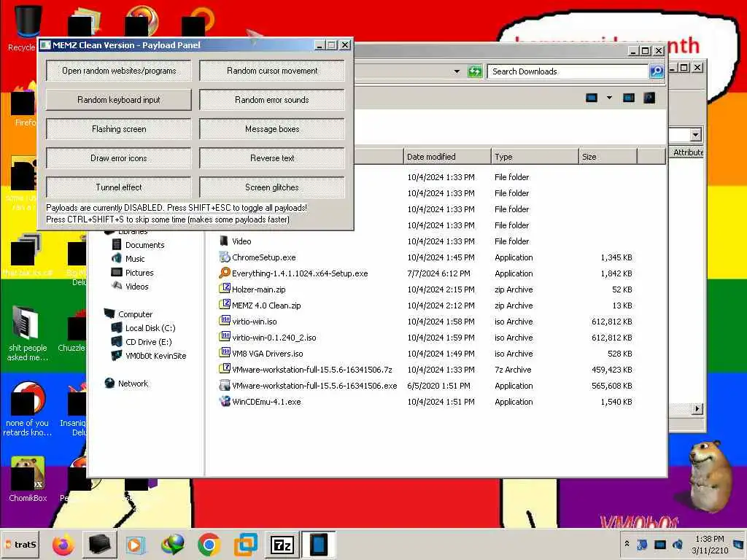Toggle Random keyboard input payload
The height and width of the screenshot is (560, 747).
tap(119, 99)
